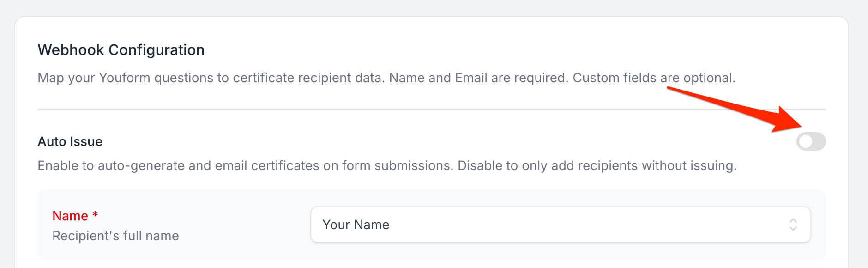Click the red asterisk beside Name

click(x=95, y=214)
